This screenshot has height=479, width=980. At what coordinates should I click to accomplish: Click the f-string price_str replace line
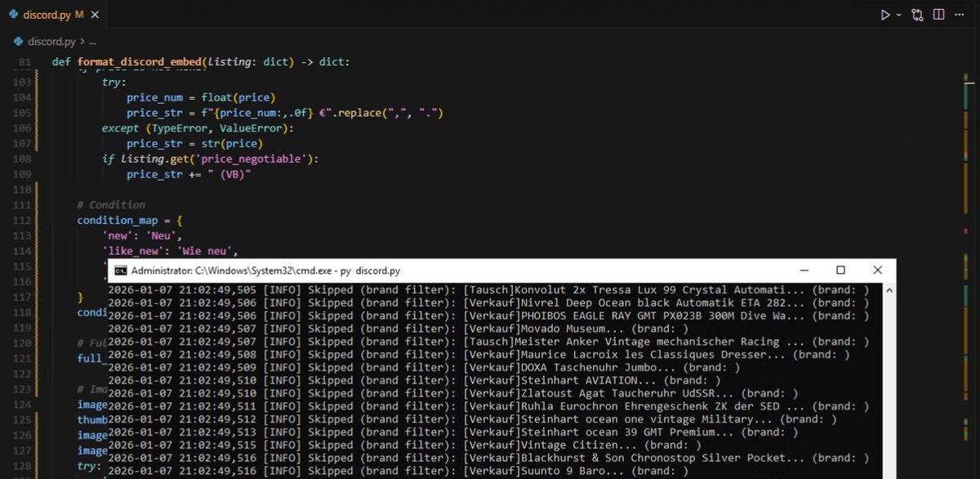pos(284,113)
